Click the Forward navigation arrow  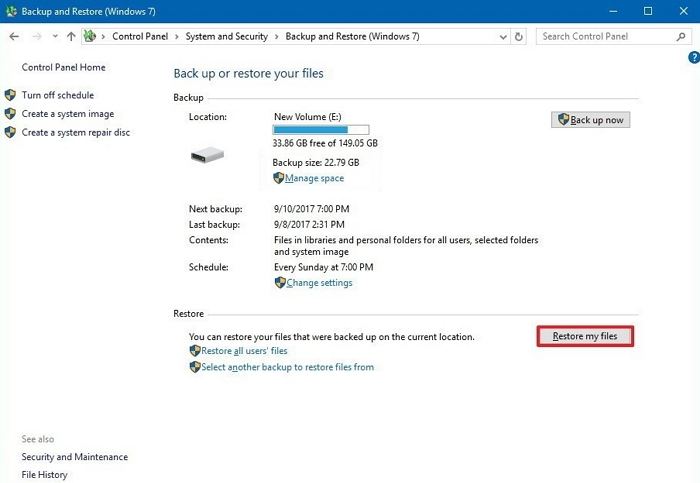point(37,37)
